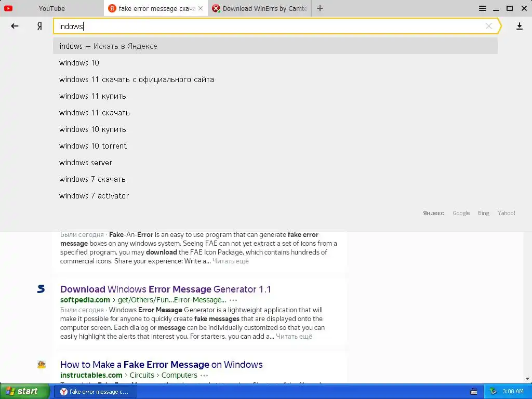Search with Яндекс engine option

click(x=433, y=213)
